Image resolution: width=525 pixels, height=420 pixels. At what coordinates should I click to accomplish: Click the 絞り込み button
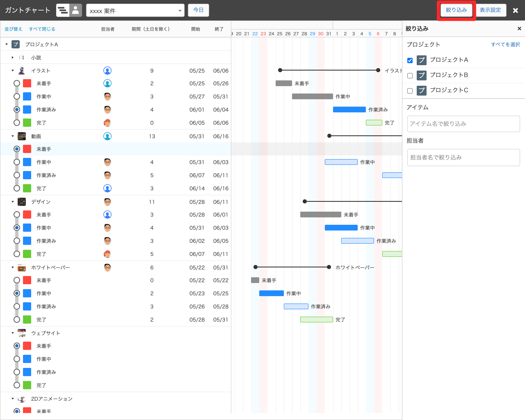tap(456, 10)
